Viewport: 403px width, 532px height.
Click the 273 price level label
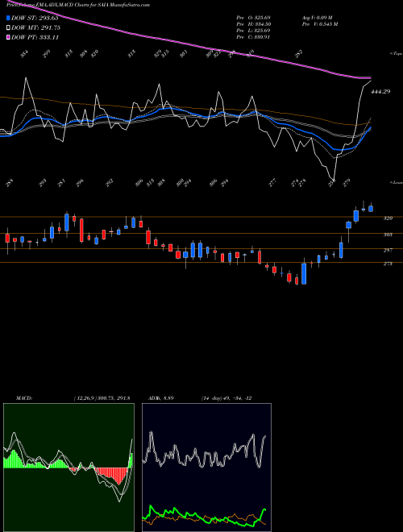388,264
